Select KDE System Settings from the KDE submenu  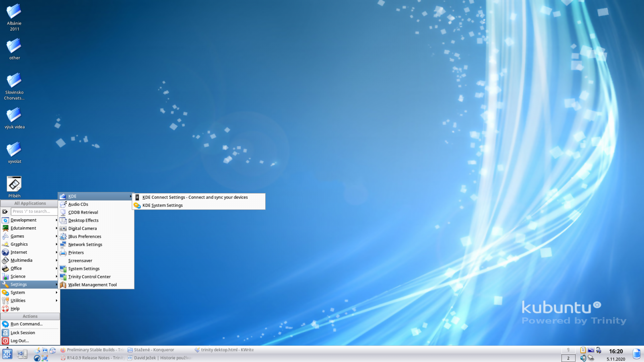pyautogui.click(x=162, y=205)
